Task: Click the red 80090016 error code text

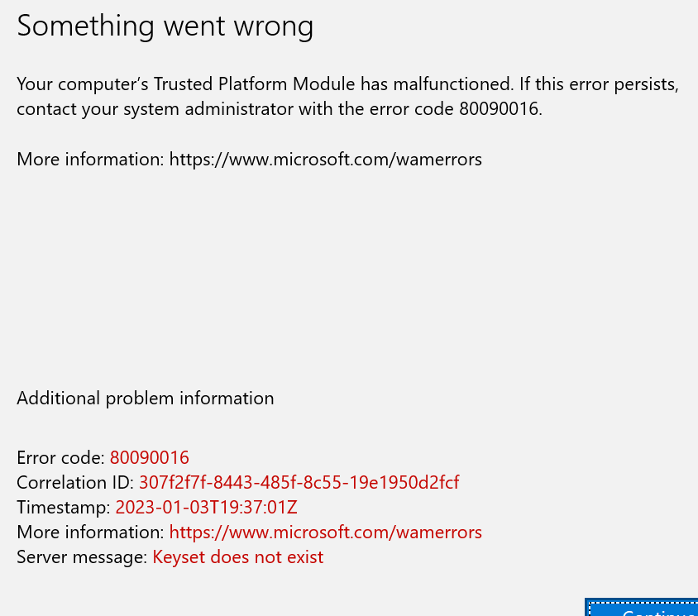Action: 149,457
